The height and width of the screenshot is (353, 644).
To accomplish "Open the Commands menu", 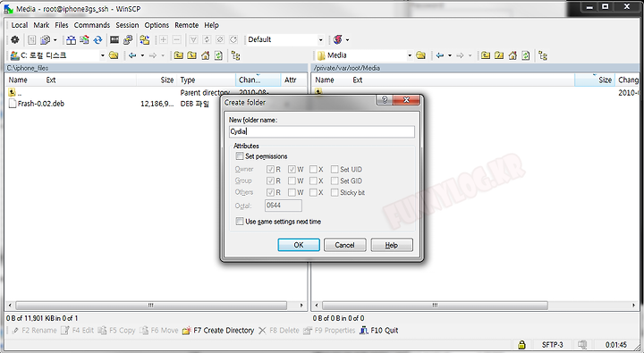I will pyautogui.click(x=91, y=25).
